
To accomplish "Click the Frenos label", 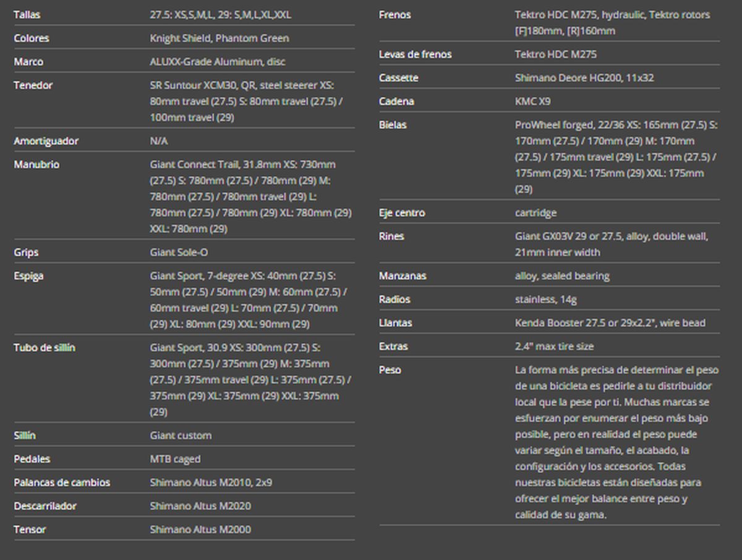I will point(394,14).
